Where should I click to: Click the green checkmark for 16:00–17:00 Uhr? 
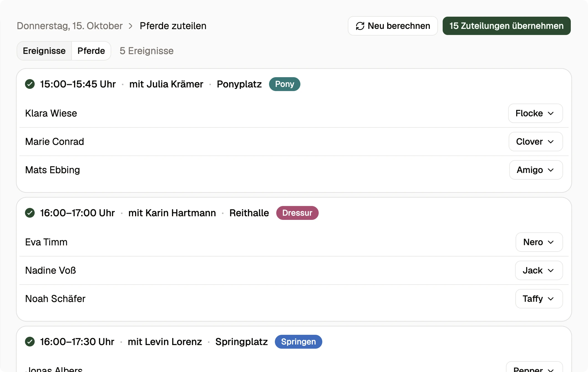(30, 213)
